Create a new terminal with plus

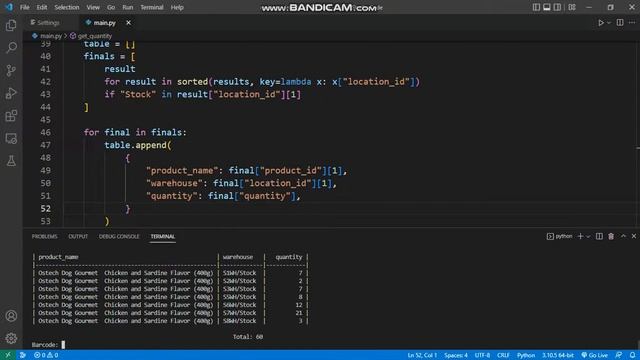(x=580, y=236)
